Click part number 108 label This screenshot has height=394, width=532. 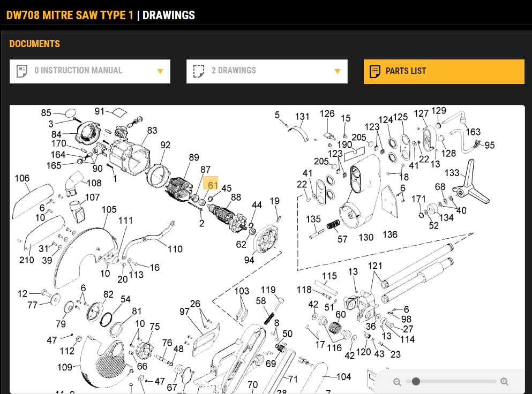(x=94, y=184)
